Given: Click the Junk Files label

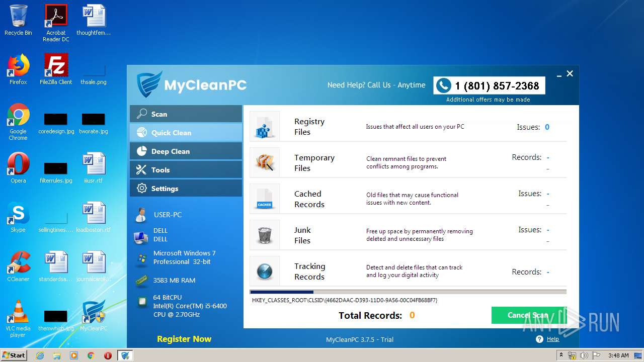Looking at the screenshot, I should coord(302,235).
